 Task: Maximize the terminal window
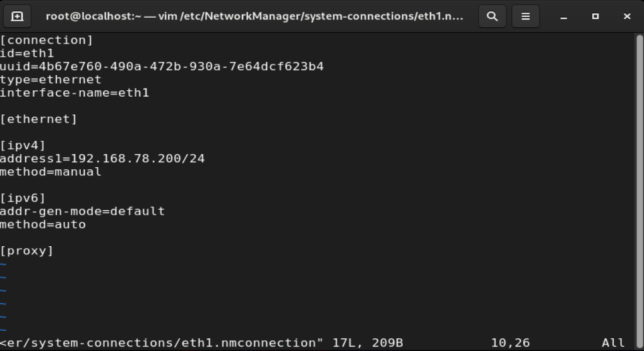pyautogui.click(x=595, y=16)
